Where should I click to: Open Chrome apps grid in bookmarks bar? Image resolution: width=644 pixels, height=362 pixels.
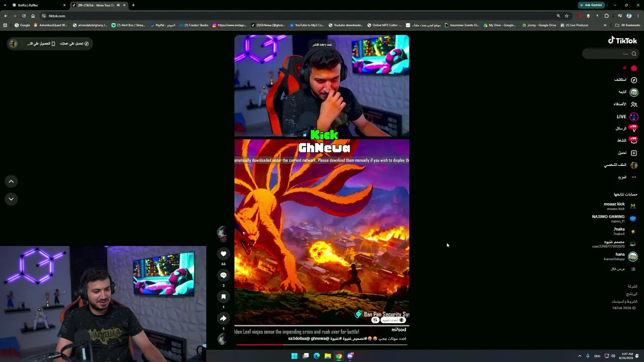pos(5,25)
